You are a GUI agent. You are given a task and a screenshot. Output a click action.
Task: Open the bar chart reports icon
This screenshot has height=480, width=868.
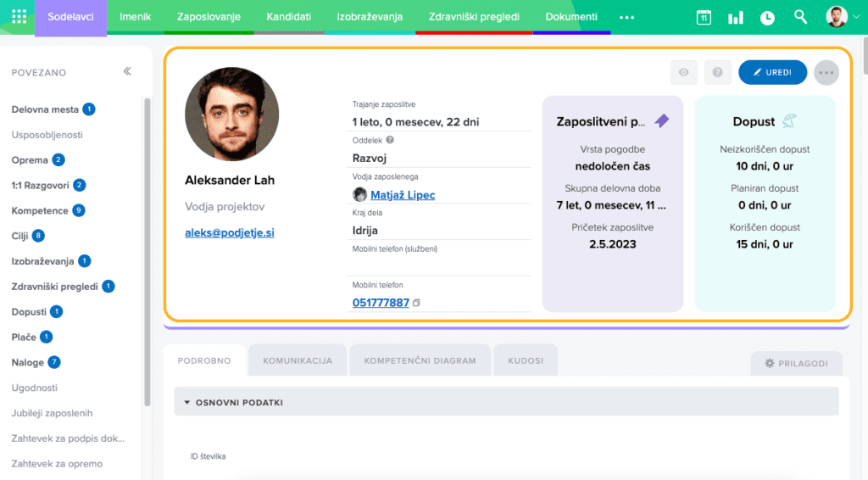point(735,18)
